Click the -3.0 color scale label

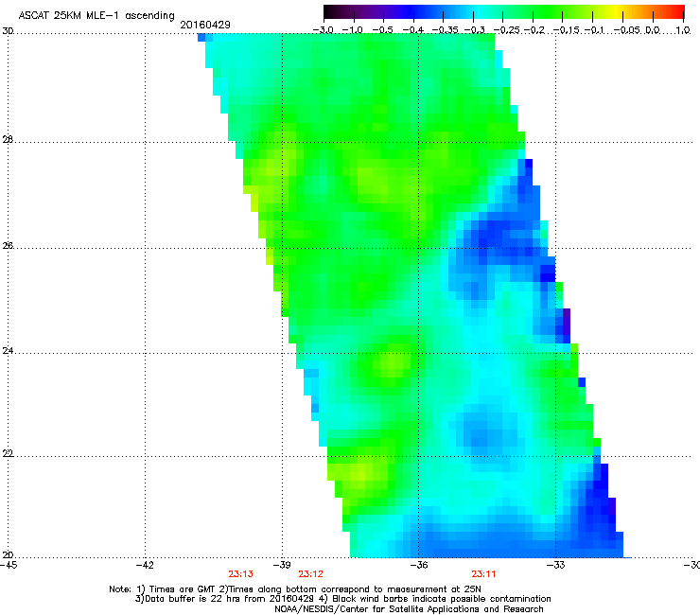point(324,30)
